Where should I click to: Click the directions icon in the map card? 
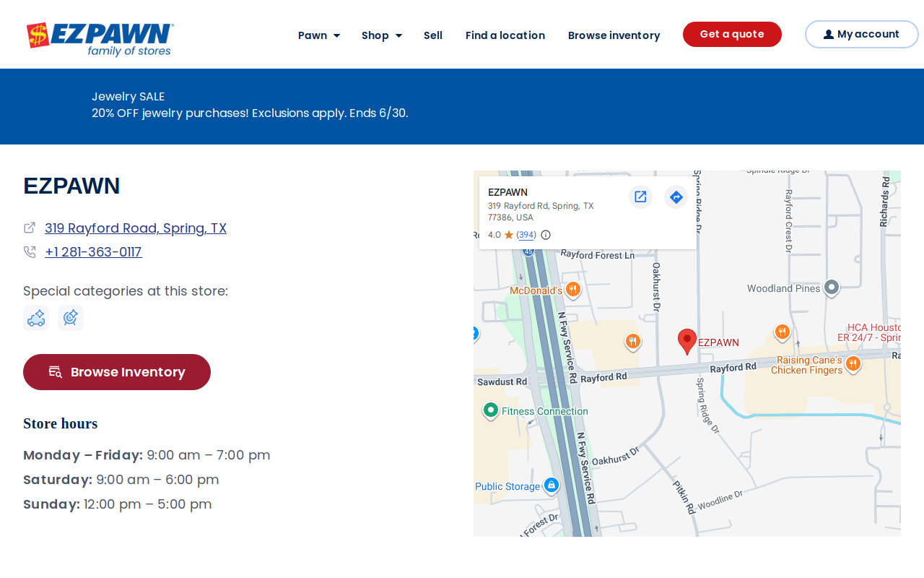tap(676, 197)
